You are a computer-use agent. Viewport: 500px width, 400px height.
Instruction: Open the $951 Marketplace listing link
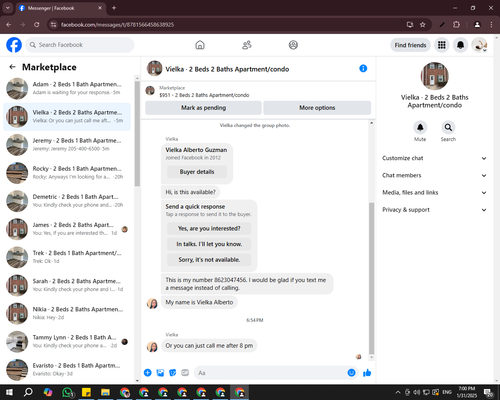[204, 95]
